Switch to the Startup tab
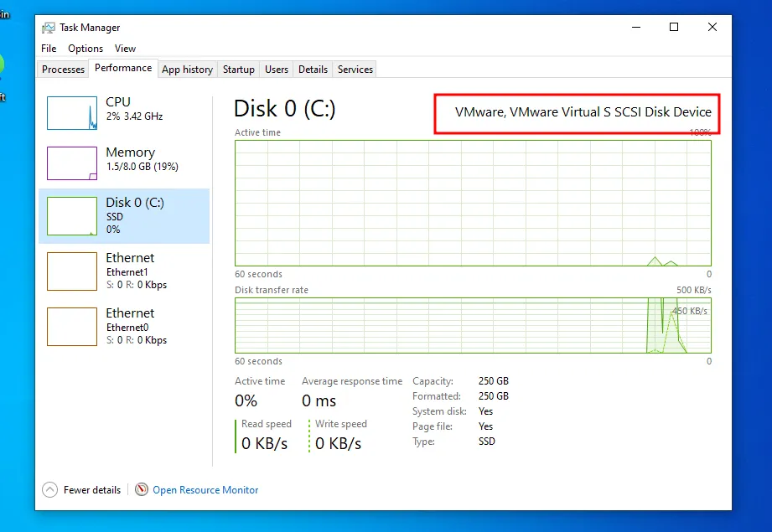 [x=239, y=70]
